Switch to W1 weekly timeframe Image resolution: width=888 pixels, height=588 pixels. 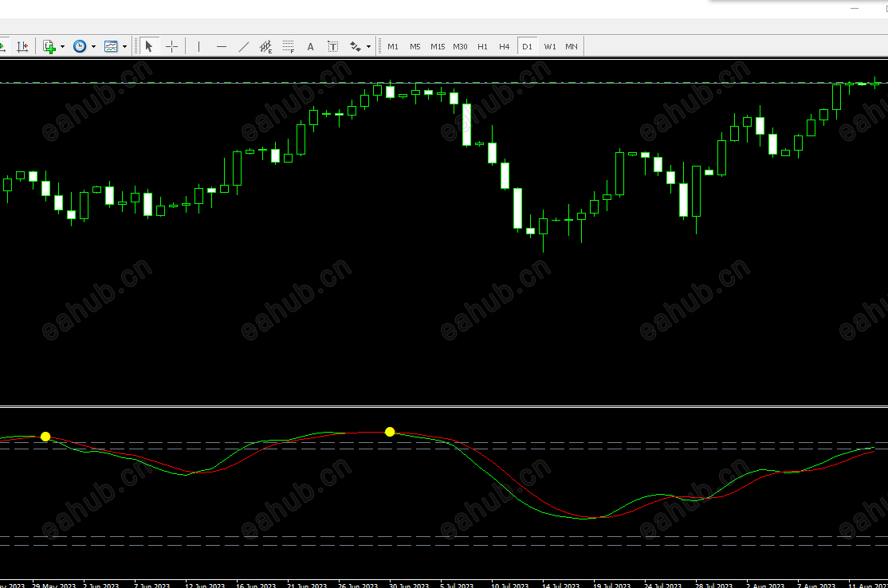pyautogui.click(x=550, y=46)
